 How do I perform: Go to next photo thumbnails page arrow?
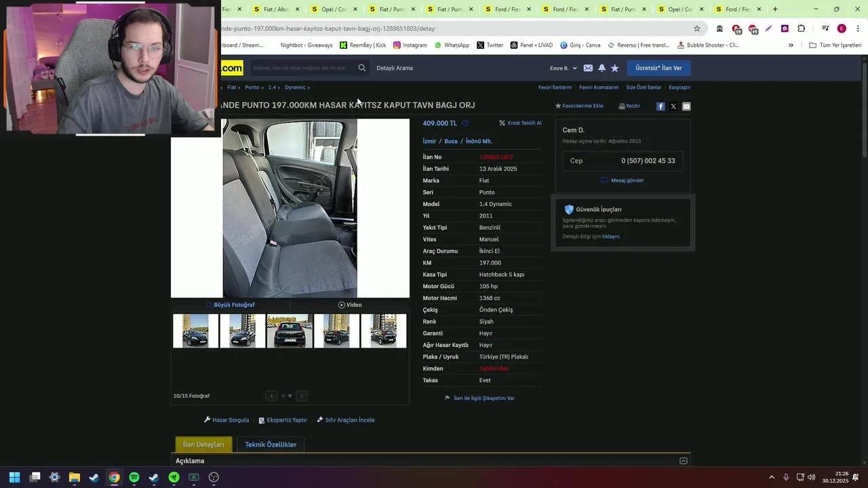(x=302, y=396)
